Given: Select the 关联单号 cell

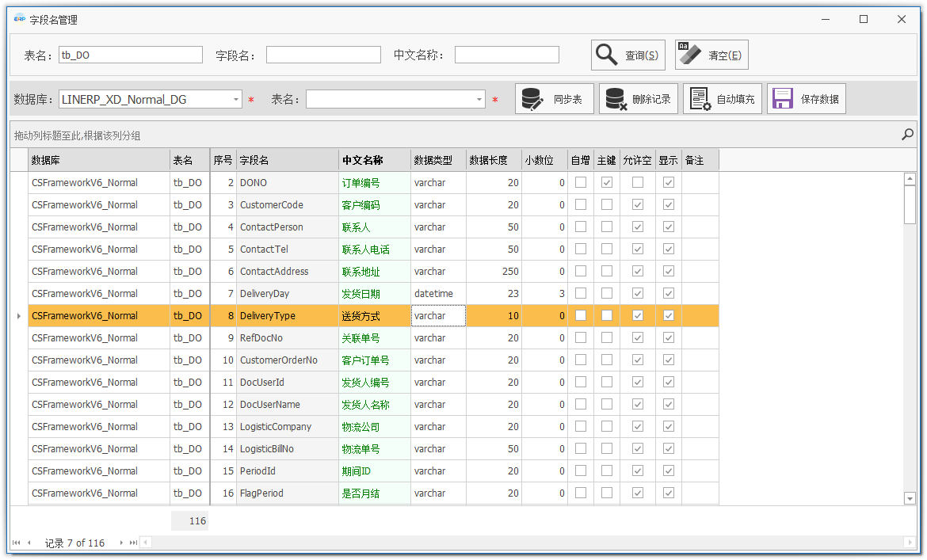Looking at the screenshot, I should tap(375, 338).
